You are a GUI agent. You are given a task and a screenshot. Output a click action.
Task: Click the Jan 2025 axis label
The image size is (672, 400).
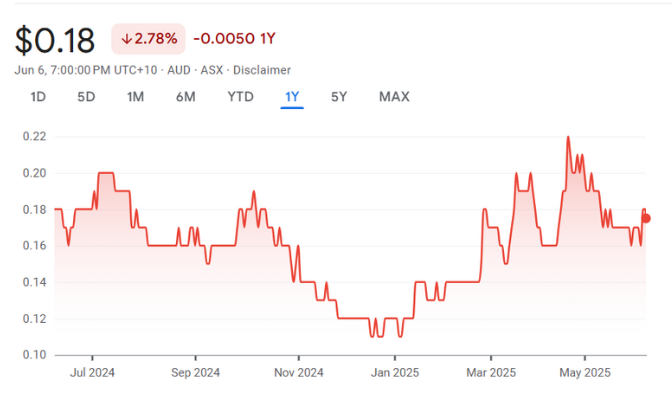(394, 374)
